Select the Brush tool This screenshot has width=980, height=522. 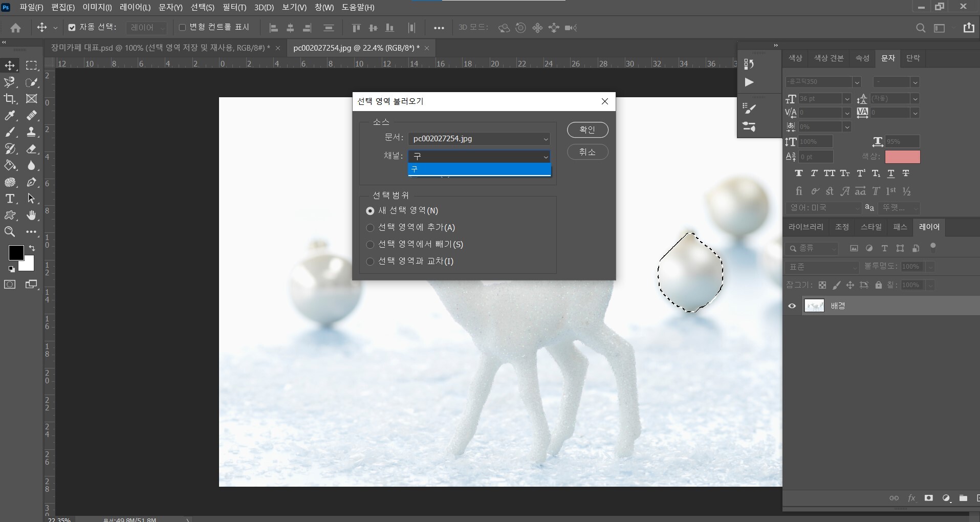(x=10, y=132)
